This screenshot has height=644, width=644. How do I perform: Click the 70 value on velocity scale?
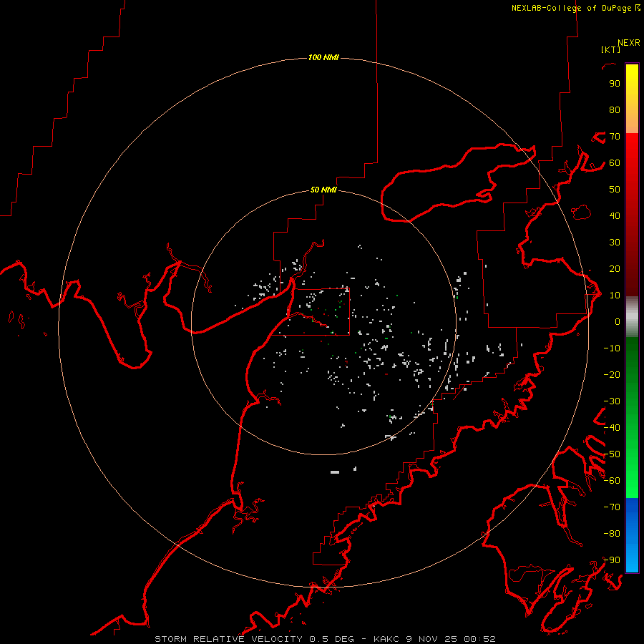point(615,137)
